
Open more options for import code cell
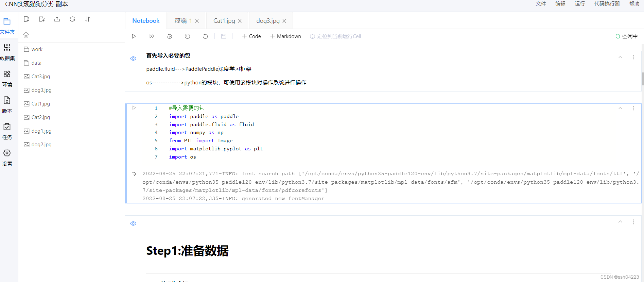click(633, 108)
